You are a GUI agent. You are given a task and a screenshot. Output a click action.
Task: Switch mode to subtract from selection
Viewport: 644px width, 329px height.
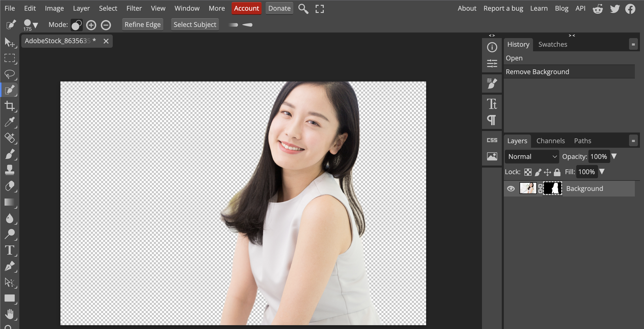(x=106, y=25)
